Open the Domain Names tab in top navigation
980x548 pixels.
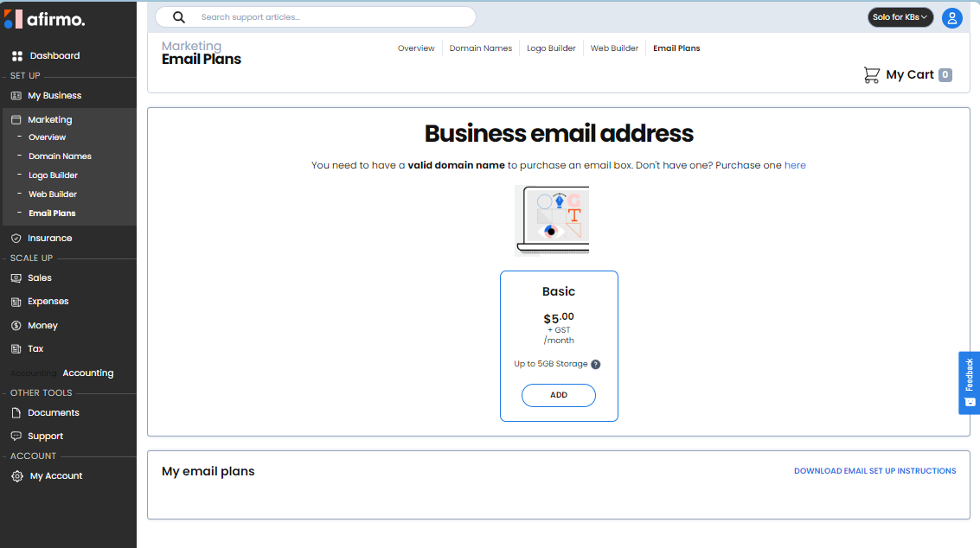tap(481, 48)
